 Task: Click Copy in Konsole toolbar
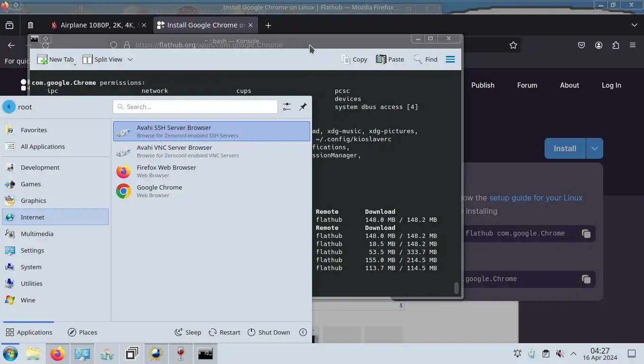point(354,59)
